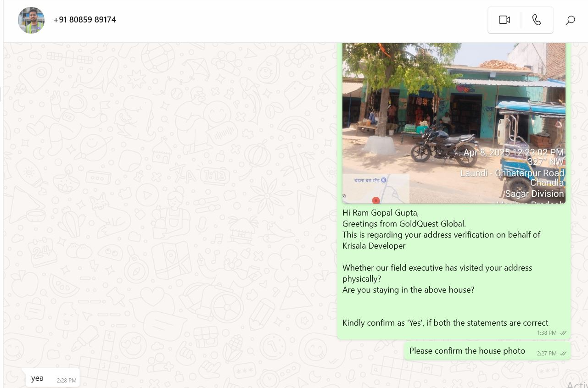The width and height of the screenshot is (588, 388).
Task: Open the shared street photo attachment
Action: [x=454, y=123]
